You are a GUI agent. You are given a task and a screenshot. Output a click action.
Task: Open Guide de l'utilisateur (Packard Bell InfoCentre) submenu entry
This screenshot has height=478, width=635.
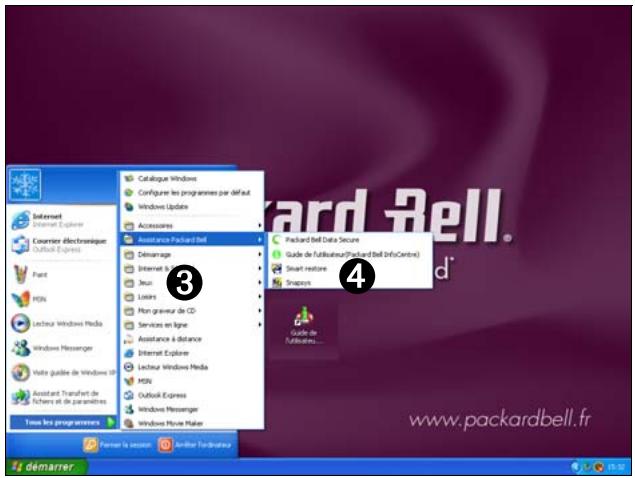(x=350, y=254)
